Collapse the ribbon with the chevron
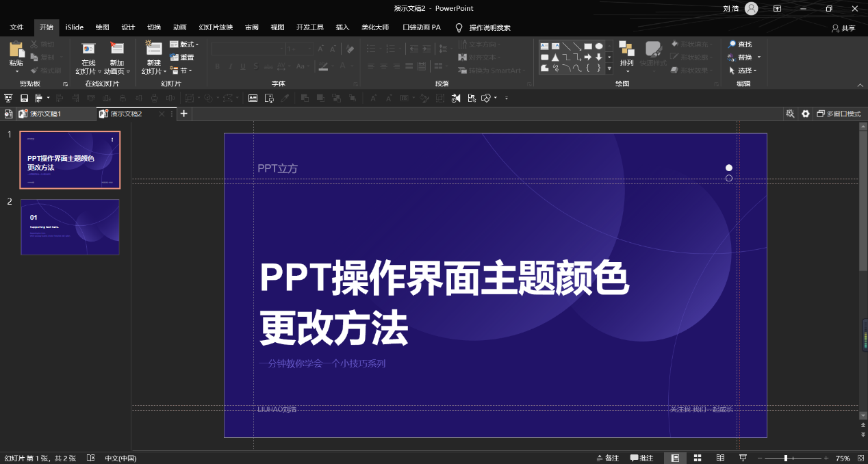 (860, 85)
